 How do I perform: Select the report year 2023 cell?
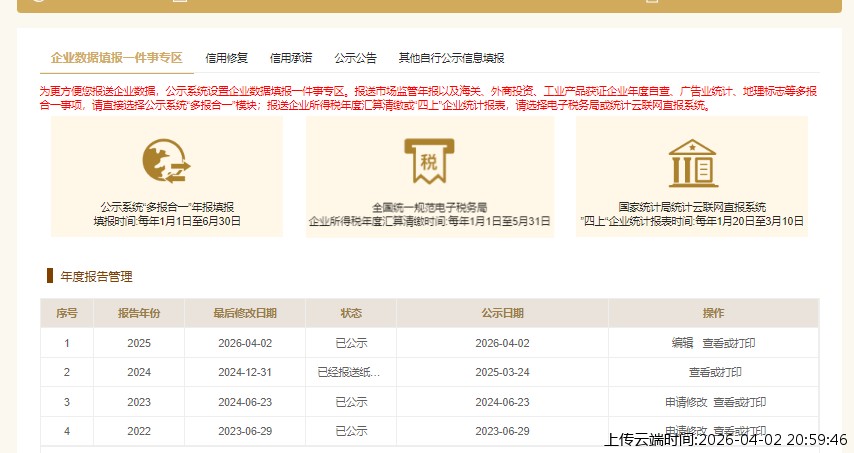139,402
